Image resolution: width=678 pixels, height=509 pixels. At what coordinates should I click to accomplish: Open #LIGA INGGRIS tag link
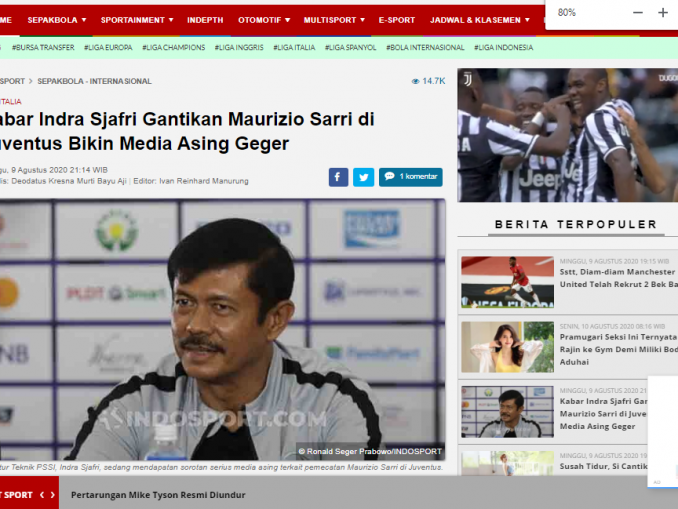239,48
